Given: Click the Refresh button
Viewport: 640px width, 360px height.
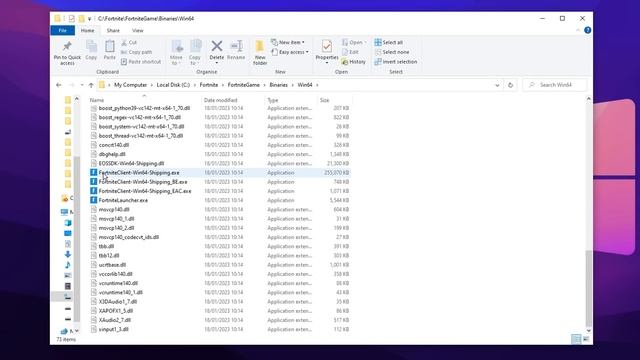Looking at the screenshot, I should pyautogui.click(x=510, y=85).
